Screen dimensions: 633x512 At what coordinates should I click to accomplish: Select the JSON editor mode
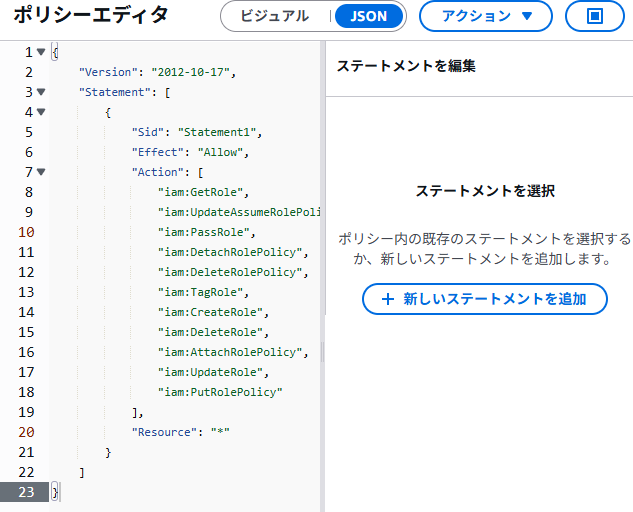click(x=369, y=16)
